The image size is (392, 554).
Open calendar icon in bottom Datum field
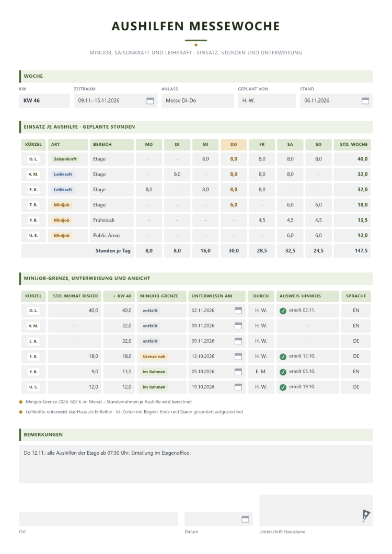tap(245, 519)
